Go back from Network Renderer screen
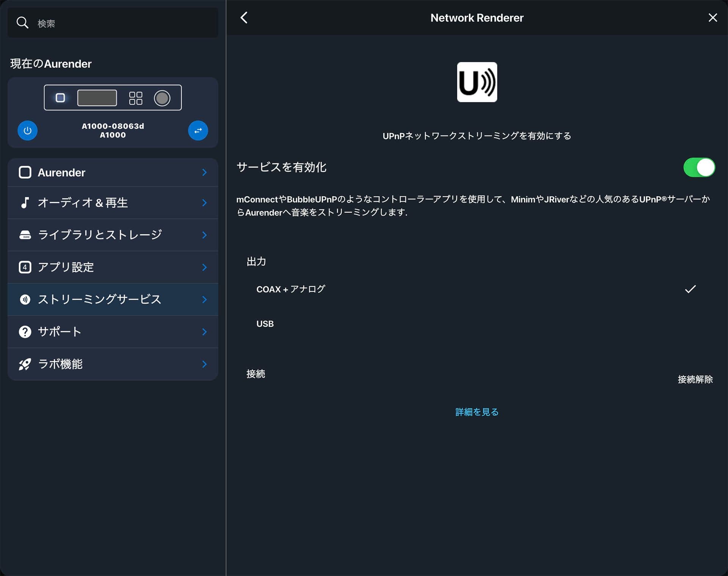This screenshot has height=576, width=728. 244,17
